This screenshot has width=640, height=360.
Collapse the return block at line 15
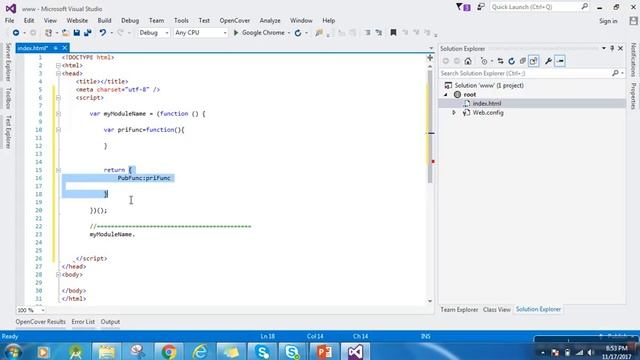(x=58, y=170)
